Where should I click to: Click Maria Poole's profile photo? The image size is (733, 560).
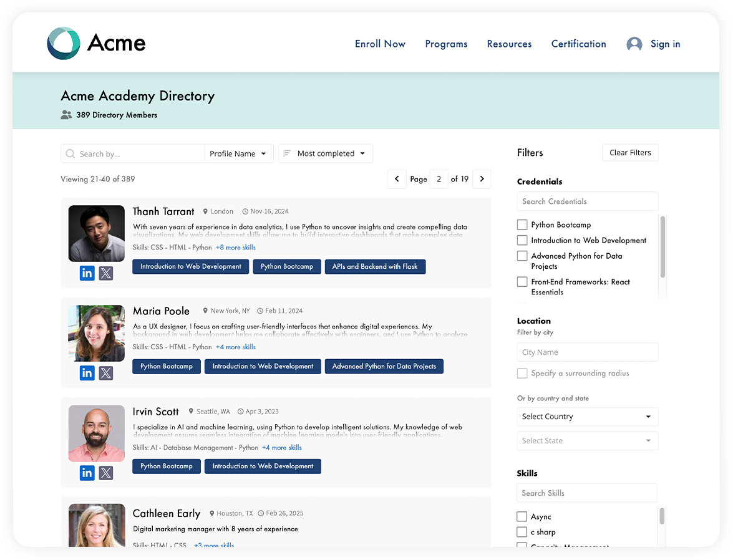[96, 333]
